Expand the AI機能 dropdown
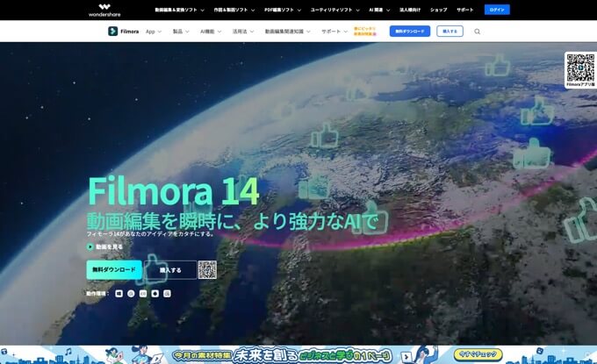The width and height of the screenshot is (597, 364). point(211,32)
